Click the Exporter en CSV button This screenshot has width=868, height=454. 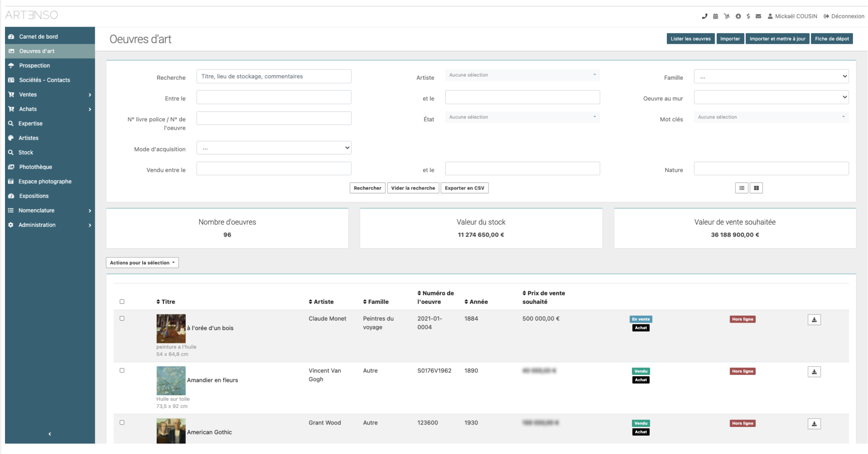tap(465, 188)
